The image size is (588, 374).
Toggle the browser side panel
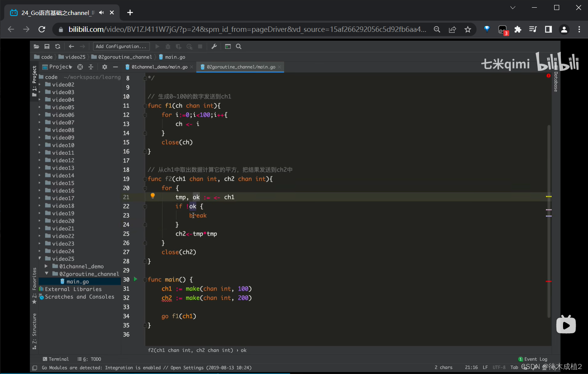click(548, 29)
